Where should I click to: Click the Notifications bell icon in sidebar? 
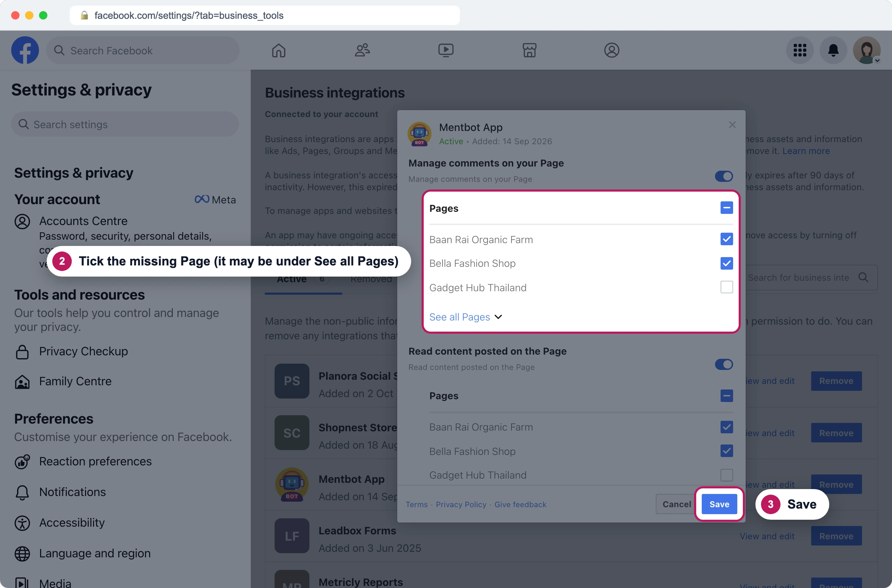point(22,492)
